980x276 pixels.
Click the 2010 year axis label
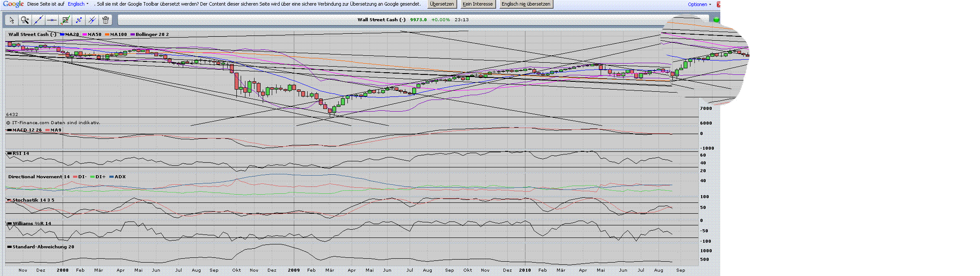525,270
